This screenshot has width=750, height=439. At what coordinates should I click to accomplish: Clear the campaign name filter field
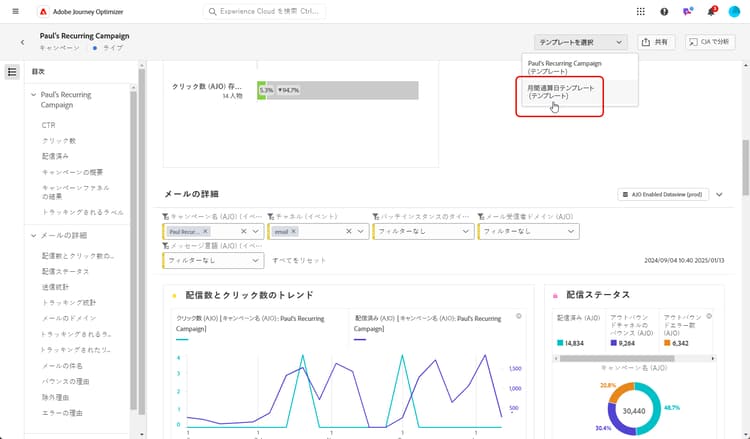point(243,231)
